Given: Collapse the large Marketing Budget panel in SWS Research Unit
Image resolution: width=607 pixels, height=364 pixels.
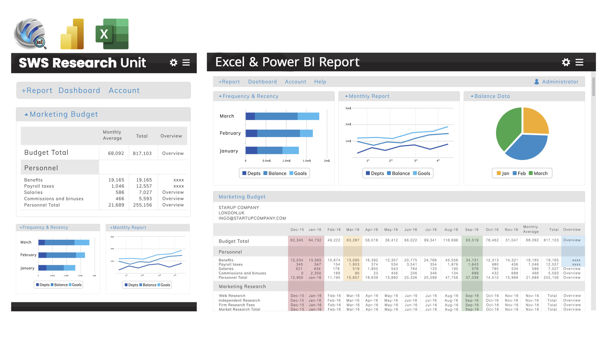Looking at the screenshot, I should pyautogui.click(x=26, y=114).
